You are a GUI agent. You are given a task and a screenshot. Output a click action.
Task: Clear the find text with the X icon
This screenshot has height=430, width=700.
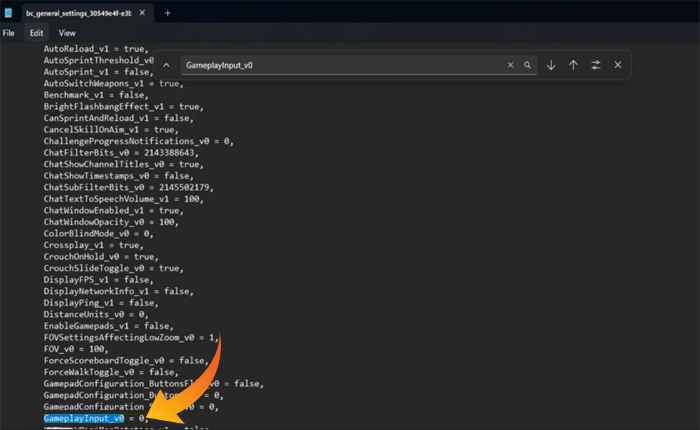tap(511, 65)
